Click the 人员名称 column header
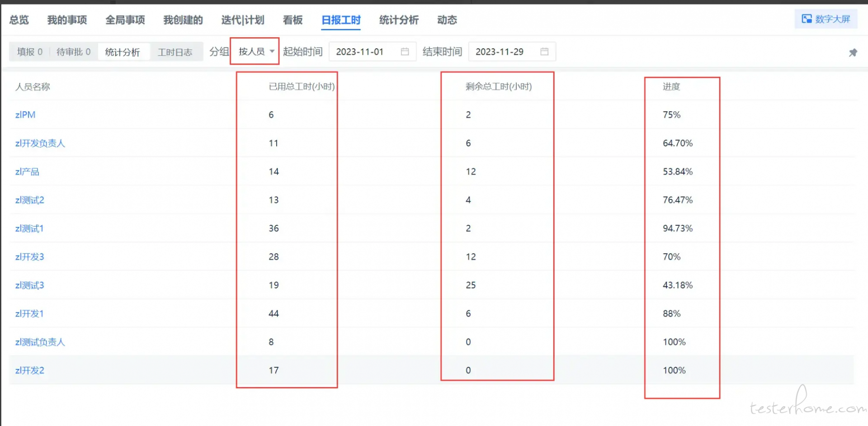This screenshot has width=868, height=426. [x=33, y=86]
